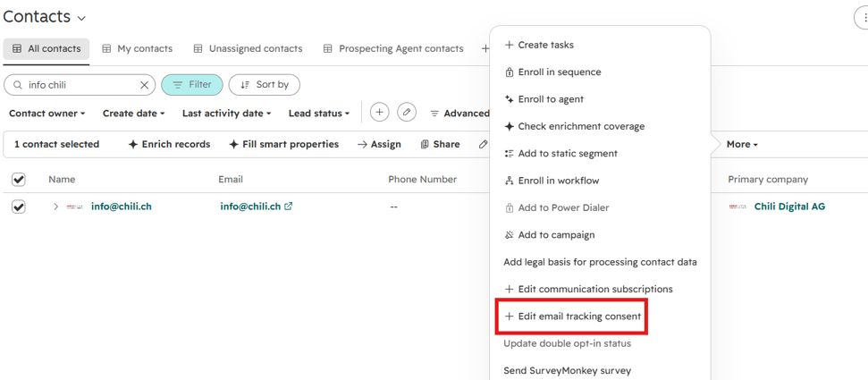Click the info@chili.ch email address link

click(250, 207)
